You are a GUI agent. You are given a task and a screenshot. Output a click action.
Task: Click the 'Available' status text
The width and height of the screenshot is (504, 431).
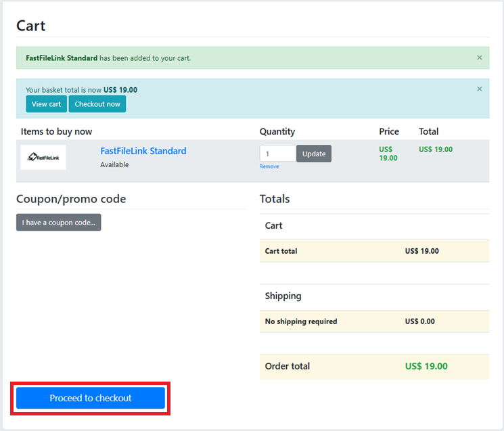pos(114,164)
